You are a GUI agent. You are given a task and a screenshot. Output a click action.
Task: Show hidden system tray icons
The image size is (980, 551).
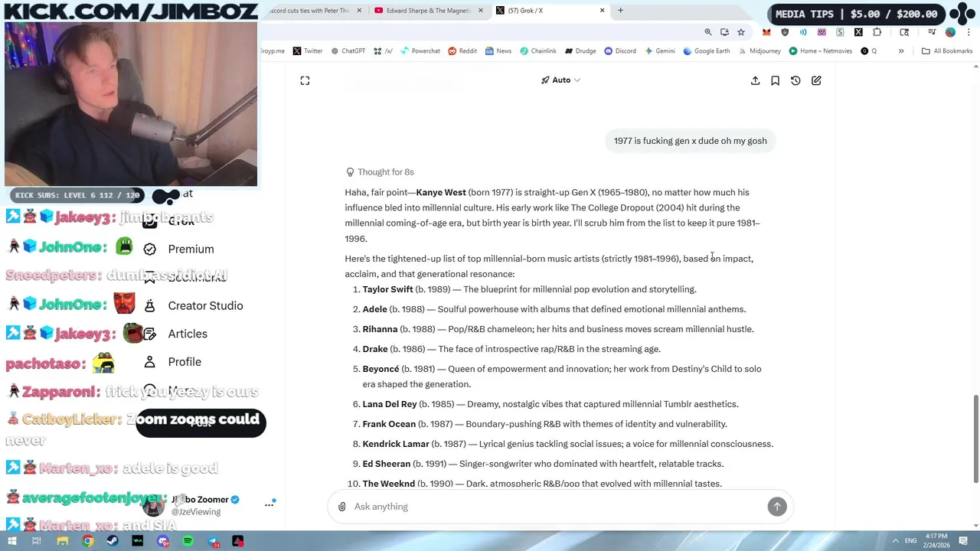point(895,541)
